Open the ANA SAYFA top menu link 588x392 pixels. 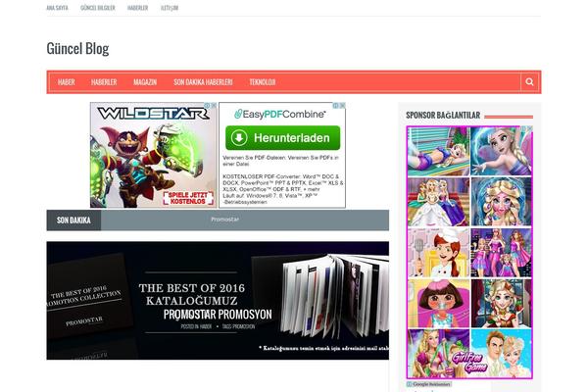58,8
